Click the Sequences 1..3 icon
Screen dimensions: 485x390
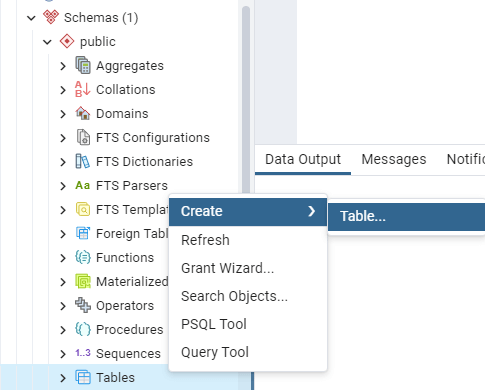pos(83,353)
